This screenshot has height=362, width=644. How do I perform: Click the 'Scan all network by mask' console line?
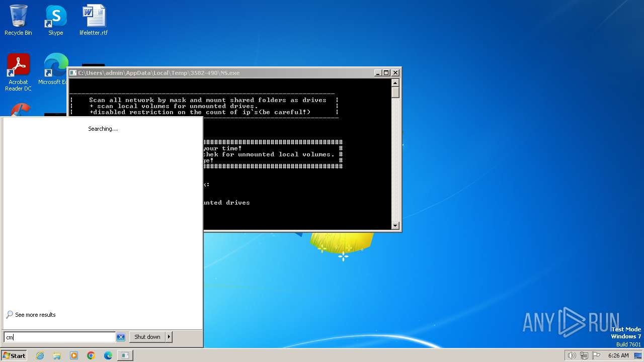(x=208, y=100)
